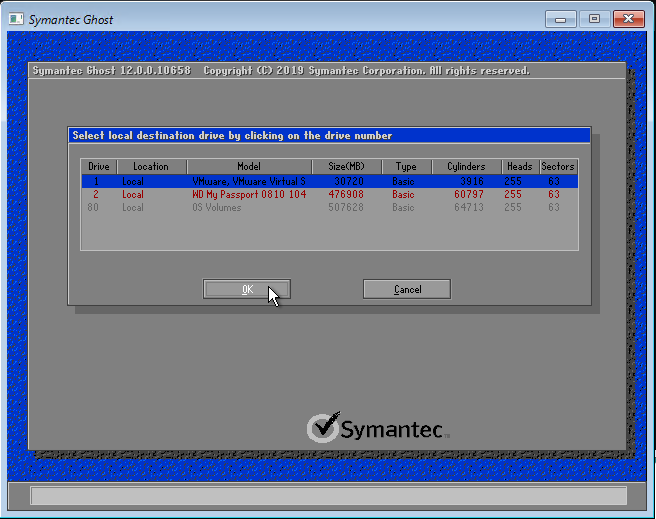The height and width of the screenshot is (519, 656).
Task: Close the Symantec Ghost window
Action: (x=628, y=19)
